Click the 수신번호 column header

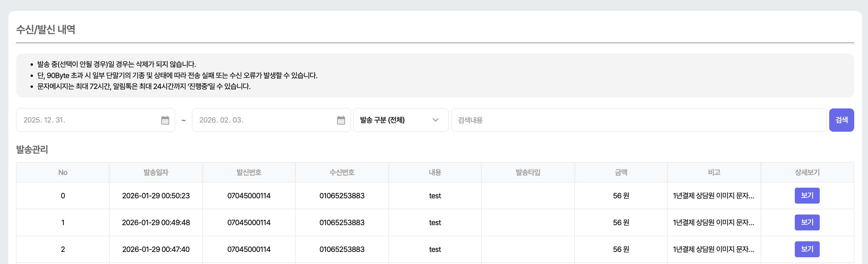point(342,172)
